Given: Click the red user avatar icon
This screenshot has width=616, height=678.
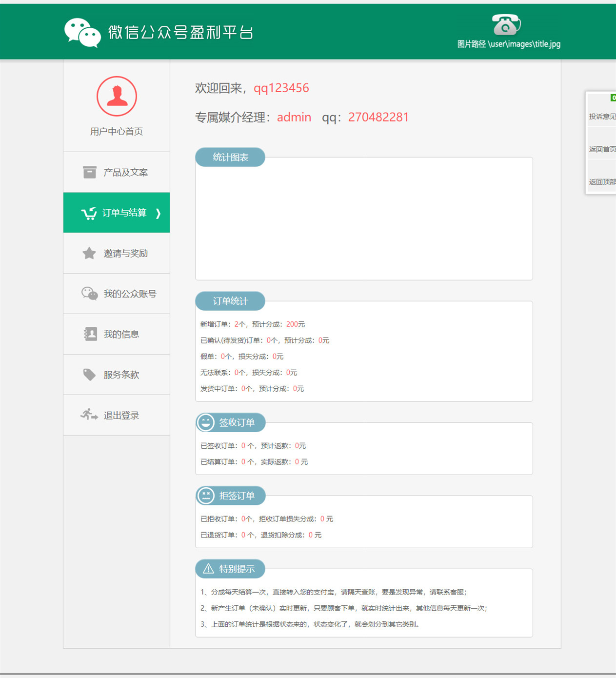Looking at the screenshot, I should 117,96.
